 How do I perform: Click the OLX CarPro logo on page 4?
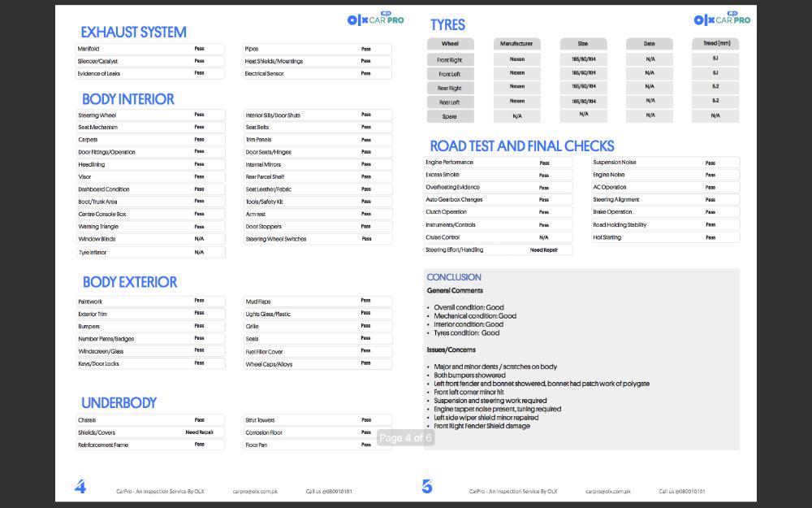(x=375, y=20)
